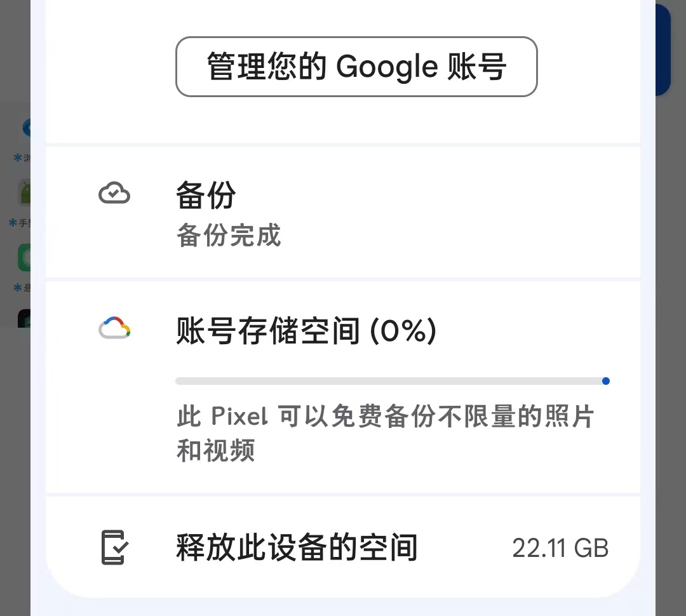686x616 pixels.
Task: Click the blue dot on storage bar
Action: (x=605, y=381)
